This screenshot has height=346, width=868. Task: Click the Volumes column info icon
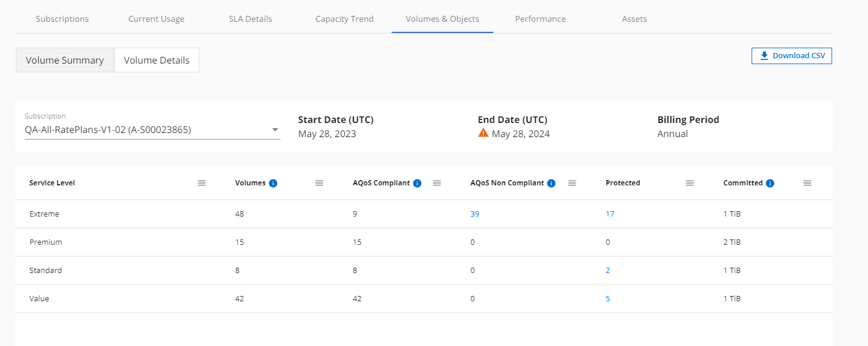273,183
